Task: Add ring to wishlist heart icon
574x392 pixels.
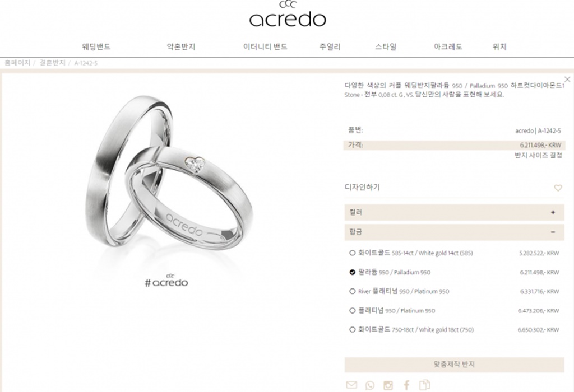Action: pos(558,188)
